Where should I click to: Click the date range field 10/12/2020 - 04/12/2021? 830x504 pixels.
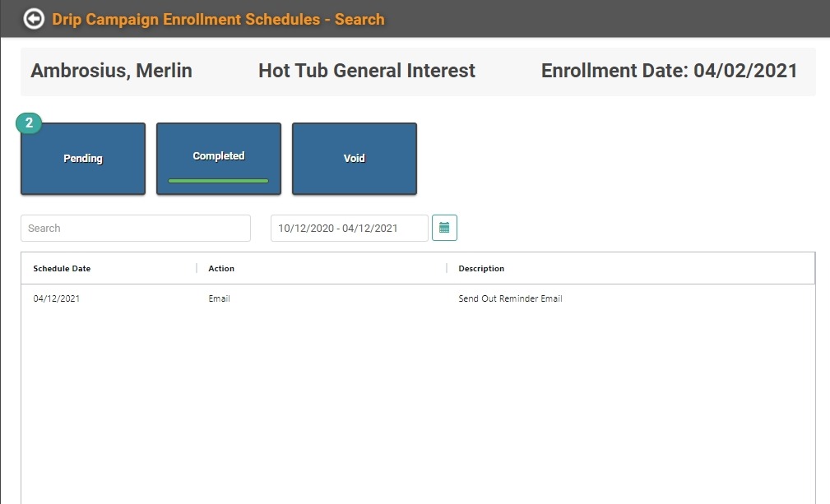pyautogui.click(x=350, y=228)
